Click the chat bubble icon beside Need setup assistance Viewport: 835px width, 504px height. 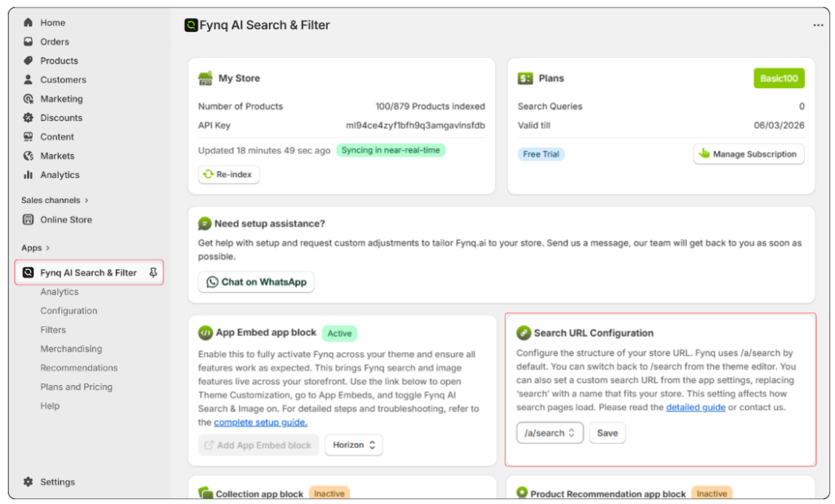pyautogui.click(x=205, y=223)
